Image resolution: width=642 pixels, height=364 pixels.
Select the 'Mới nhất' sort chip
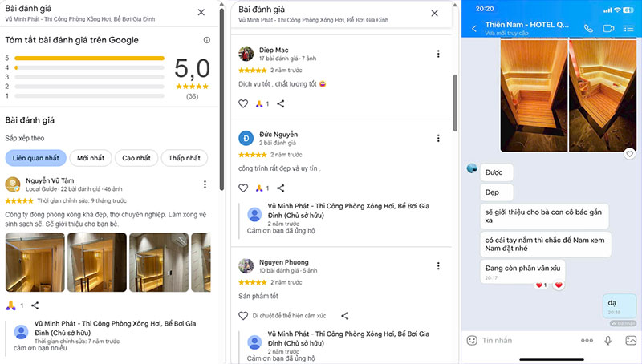pyautogui.click(x=91, y=158)
